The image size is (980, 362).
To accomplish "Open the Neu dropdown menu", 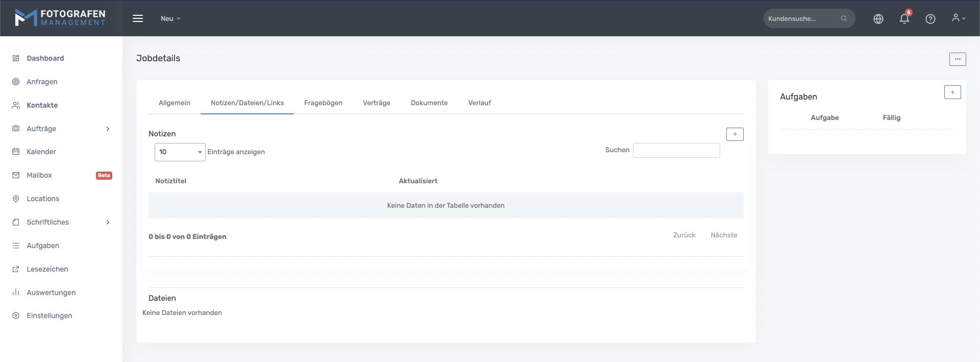I will click(170, 18).
